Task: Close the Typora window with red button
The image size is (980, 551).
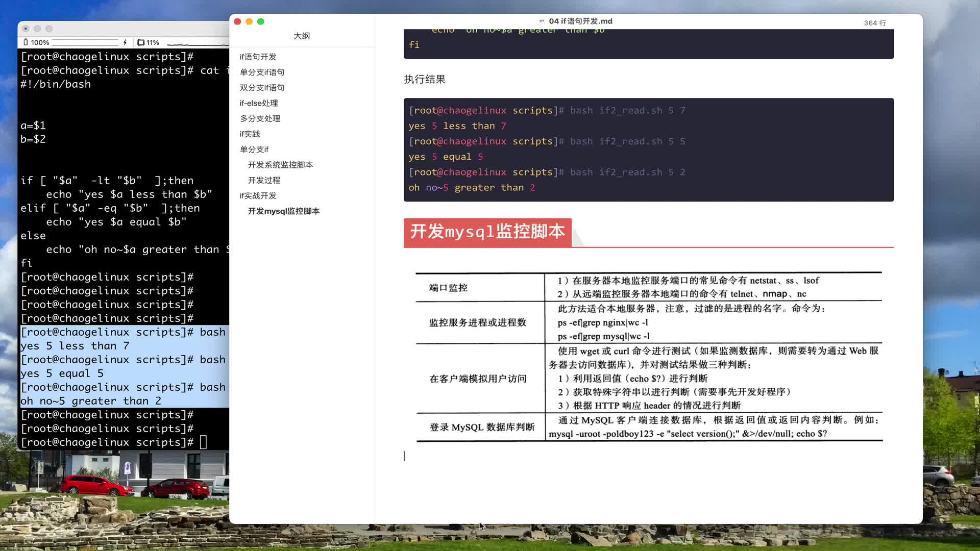Action: (237, 21)
